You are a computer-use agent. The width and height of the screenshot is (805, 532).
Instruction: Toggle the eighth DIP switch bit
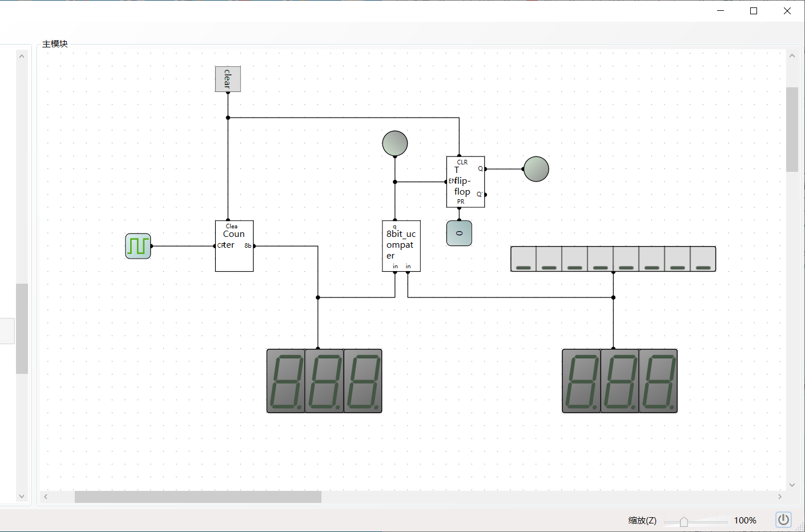(x=703, y=259)
